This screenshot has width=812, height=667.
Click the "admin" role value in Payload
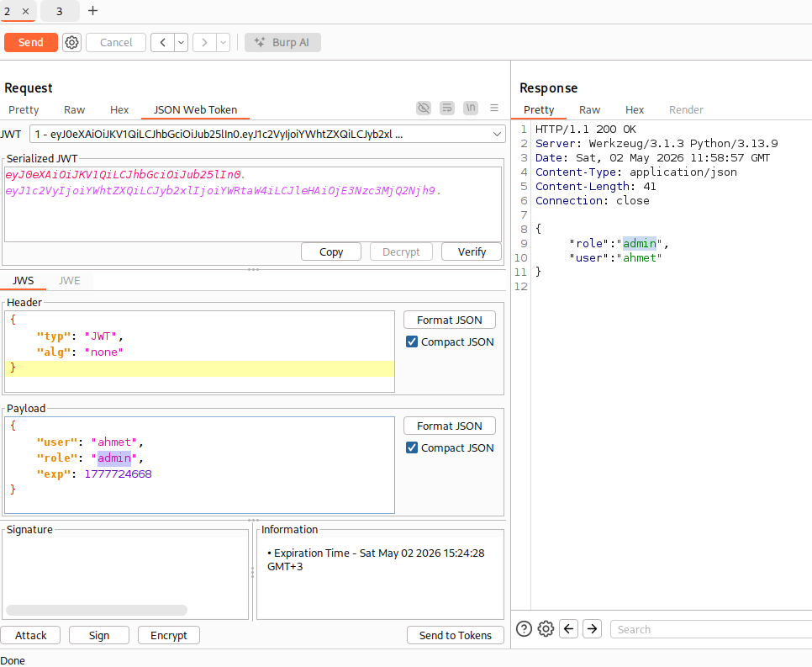(x=114, y=458)
